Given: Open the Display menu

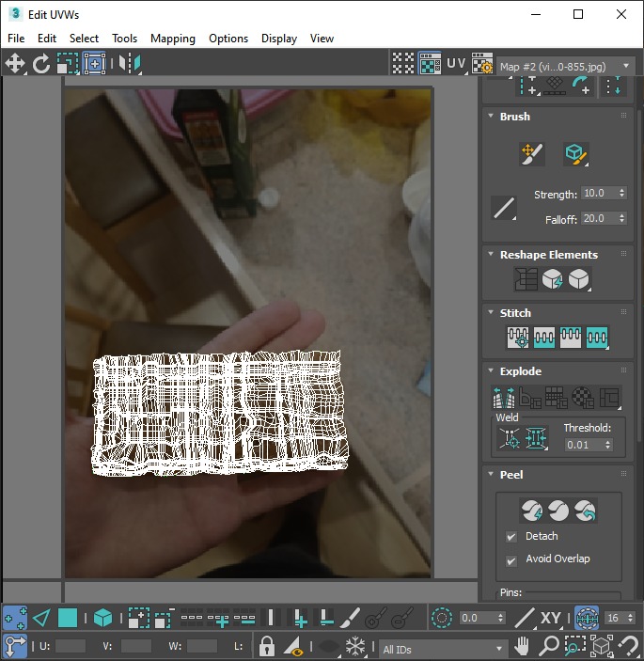Looking at the screenshot, I should point(279,39).
